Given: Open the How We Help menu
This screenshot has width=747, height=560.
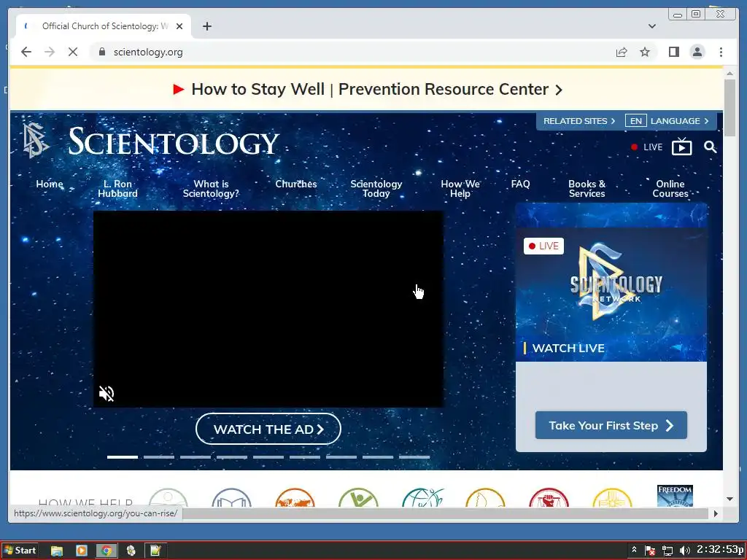Looking at the screenshot, I should click(x=460, y=189).
